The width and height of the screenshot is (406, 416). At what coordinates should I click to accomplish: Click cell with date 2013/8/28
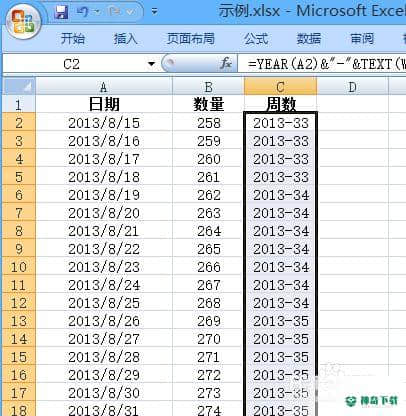pyautogui.click(x=104, y=357)
